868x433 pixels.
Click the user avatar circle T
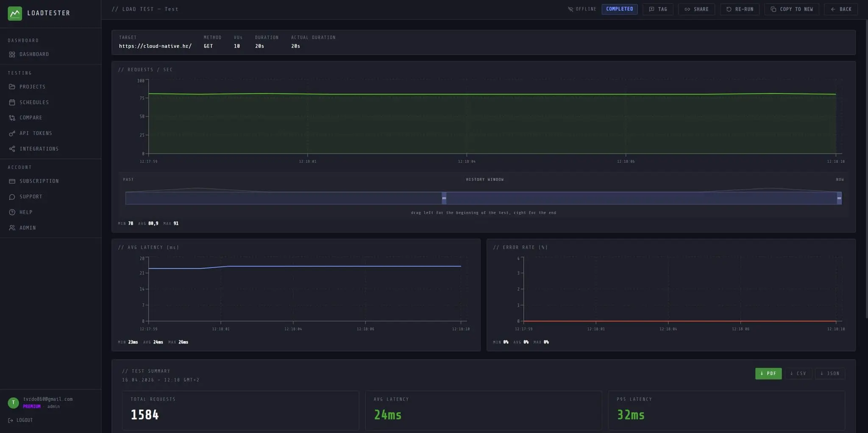tap(13, 403)
